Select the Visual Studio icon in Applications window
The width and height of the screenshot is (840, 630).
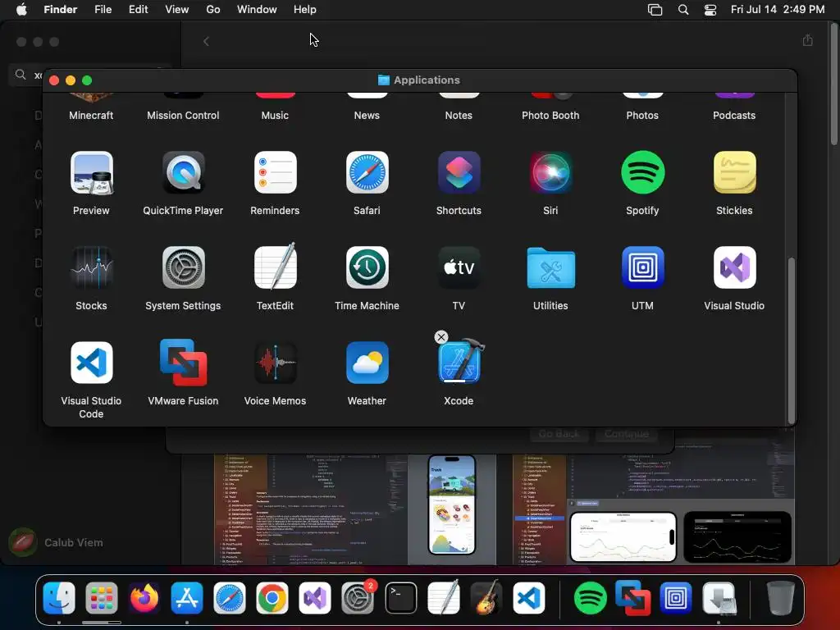pos(734,267)
